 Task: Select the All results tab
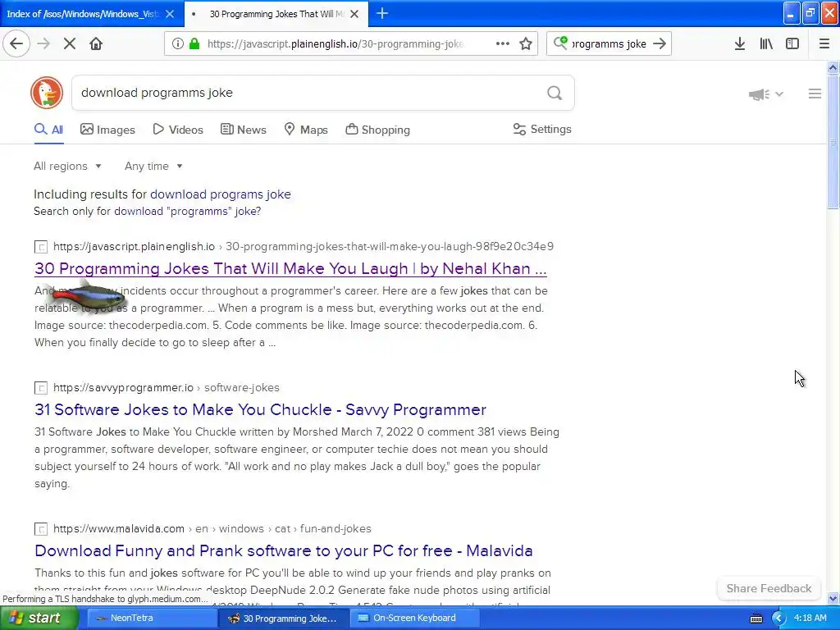tap(48, 130)
